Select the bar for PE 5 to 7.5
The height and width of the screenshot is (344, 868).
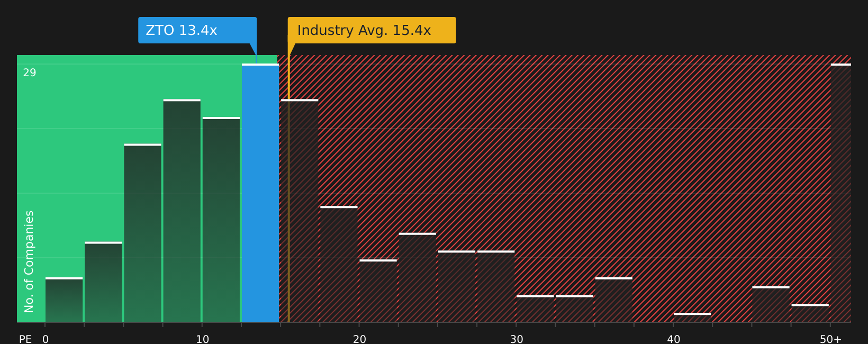point(142,233)
